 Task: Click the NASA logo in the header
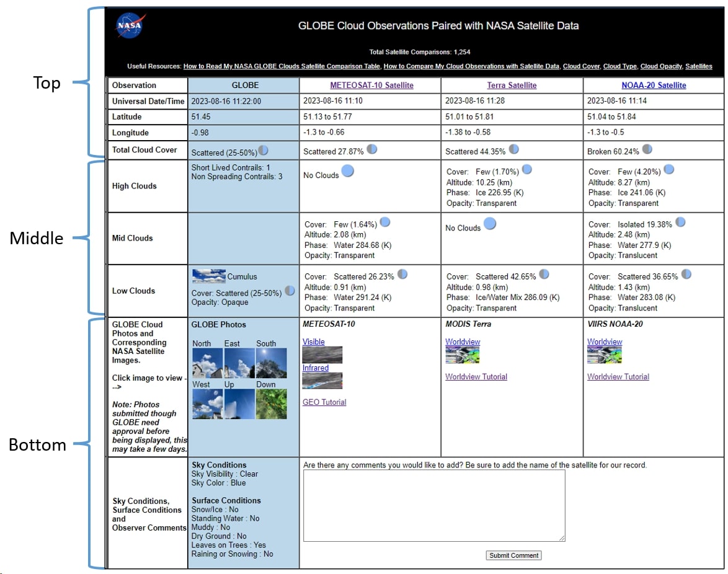pyautogui.click(x=131, y=25)
